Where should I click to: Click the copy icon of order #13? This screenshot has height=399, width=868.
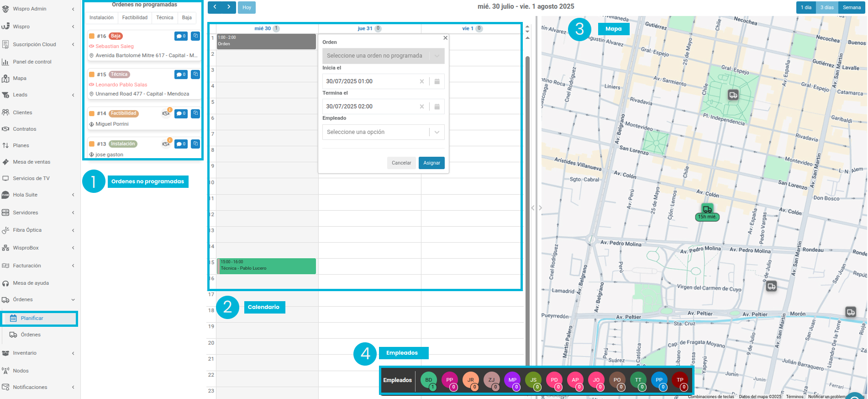(x=195, y=144)
